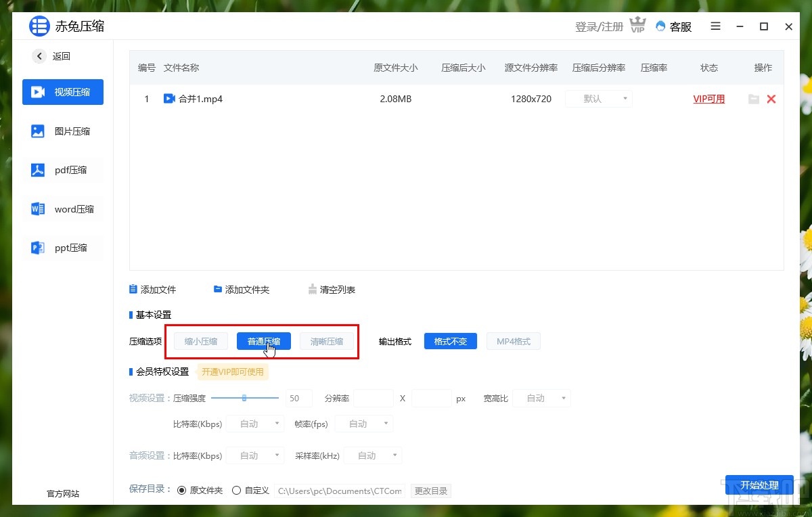Open video 比特率(Kbps) dropdown
812x517 pixels.
click(254, 424)
